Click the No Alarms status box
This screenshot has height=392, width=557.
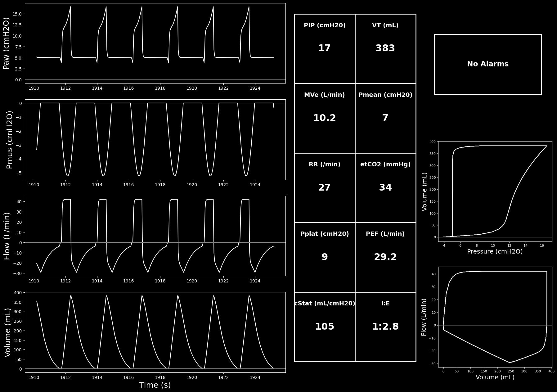488,64
